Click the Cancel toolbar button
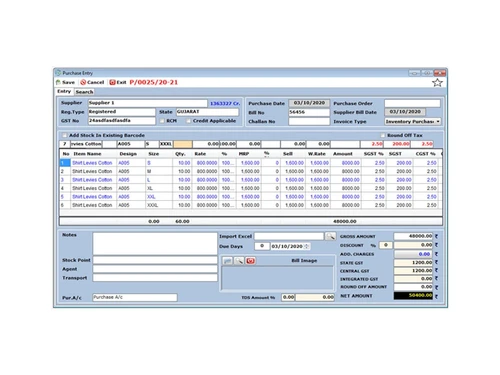Image resolution: width=500 pixels, height=375 pixels. (92, 82)
